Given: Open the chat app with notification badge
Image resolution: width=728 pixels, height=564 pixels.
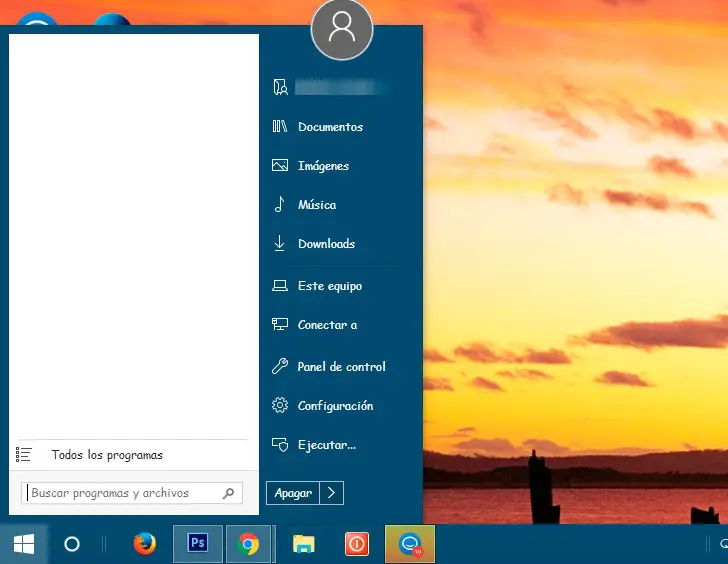Looking at the screenshot, I should 410,544.
